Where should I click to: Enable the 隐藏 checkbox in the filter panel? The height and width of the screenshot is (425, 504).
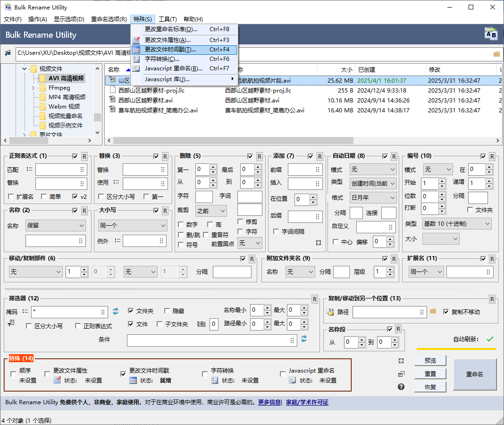[x=167, y=311]
